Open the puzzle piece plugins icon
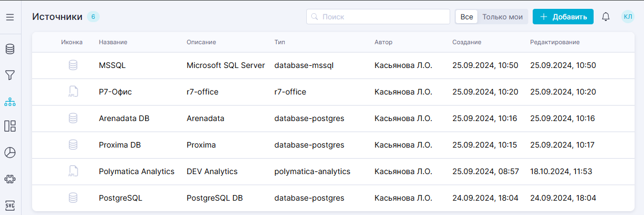Image resolution: width=644 pixels, height=215 pixels. (x=10, y=179)
